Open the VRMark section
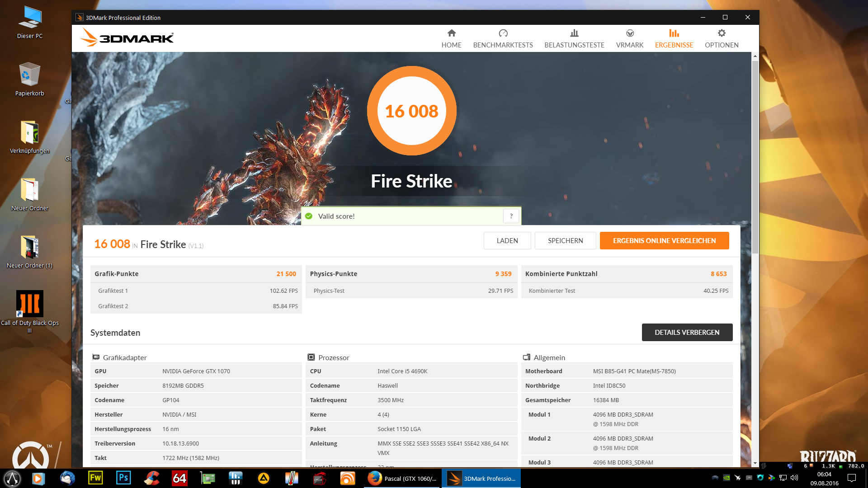 (629, 38)
